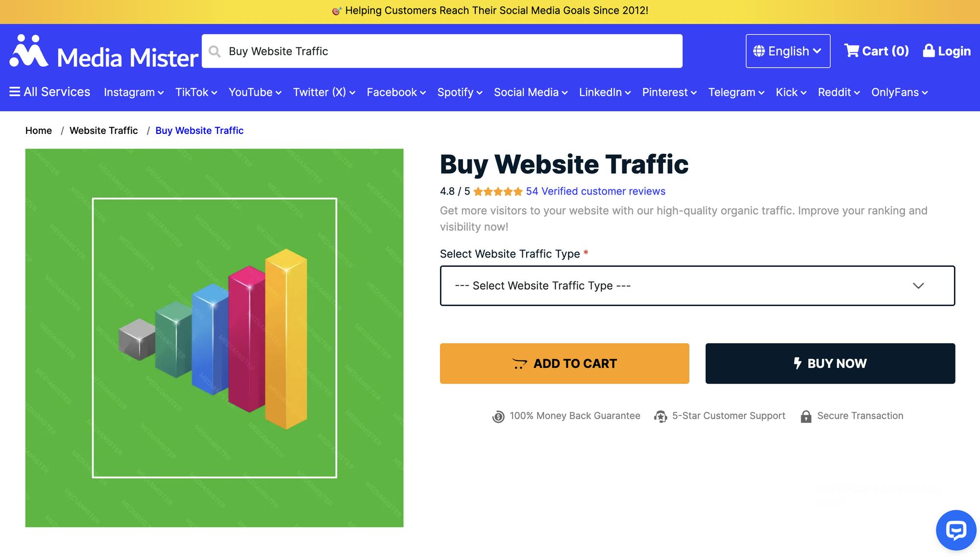Click the Secure Transaction lock icon
Viewport: 980px width, 560px height.
tap(806, 416)
